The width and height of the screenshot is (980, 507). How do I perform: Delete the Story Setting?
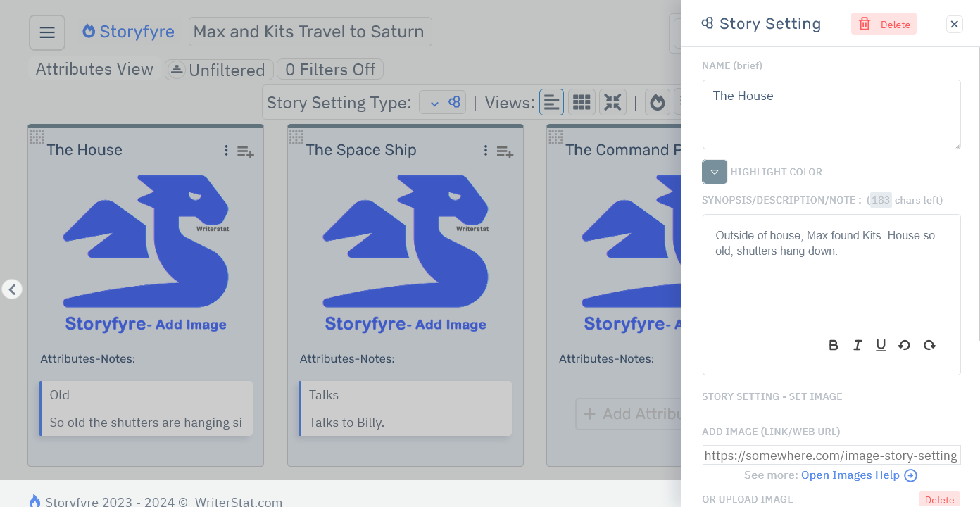click(x=884, y=23)
